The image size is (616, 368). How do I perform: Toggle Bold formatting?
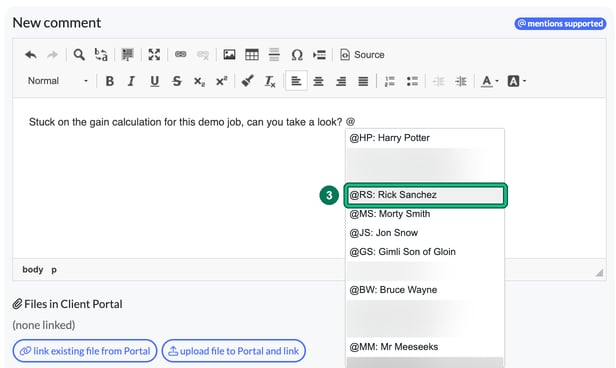click(110, 81)
